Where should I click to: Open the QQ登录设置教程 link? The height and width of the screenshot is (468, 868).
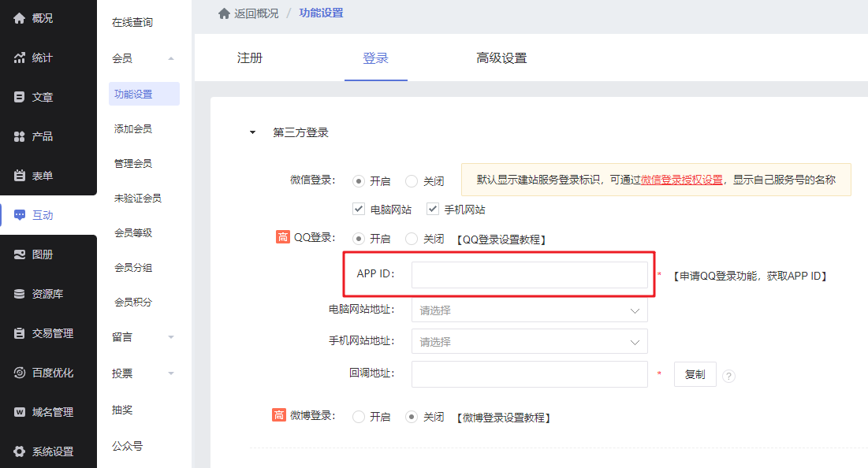(x=501, y=240)
